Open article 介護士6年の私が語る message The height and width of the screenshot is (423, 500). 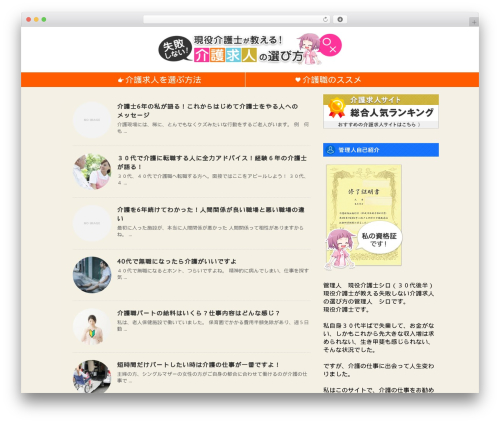(207, 111)
